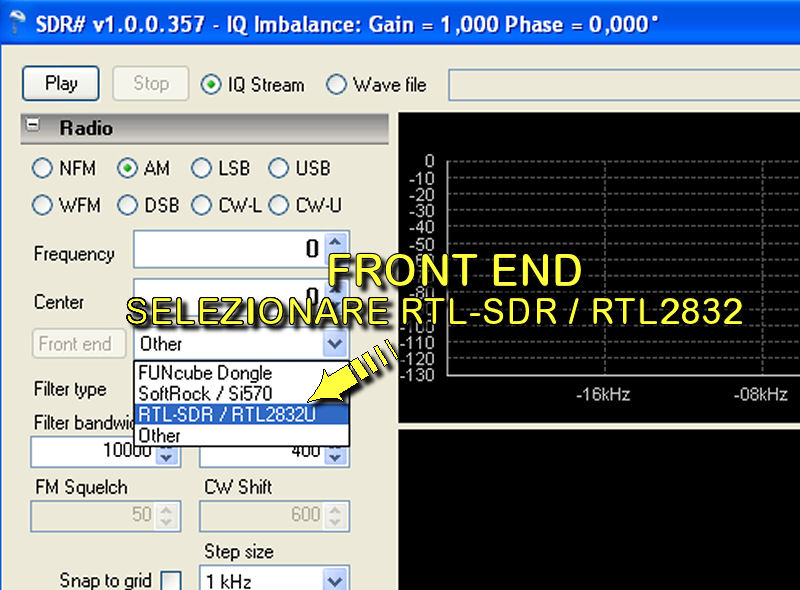The image size is (800, 590).
Task: Decrease FM Squelch with the down arrow
Action: (167, 523)
